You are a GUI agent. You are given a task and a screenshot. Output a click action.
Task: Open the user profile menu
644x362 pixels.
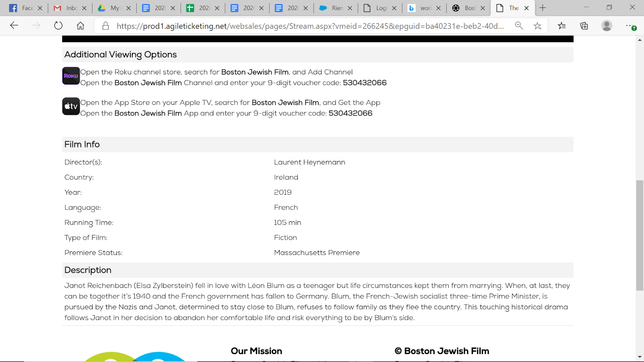tap(607, 26)
